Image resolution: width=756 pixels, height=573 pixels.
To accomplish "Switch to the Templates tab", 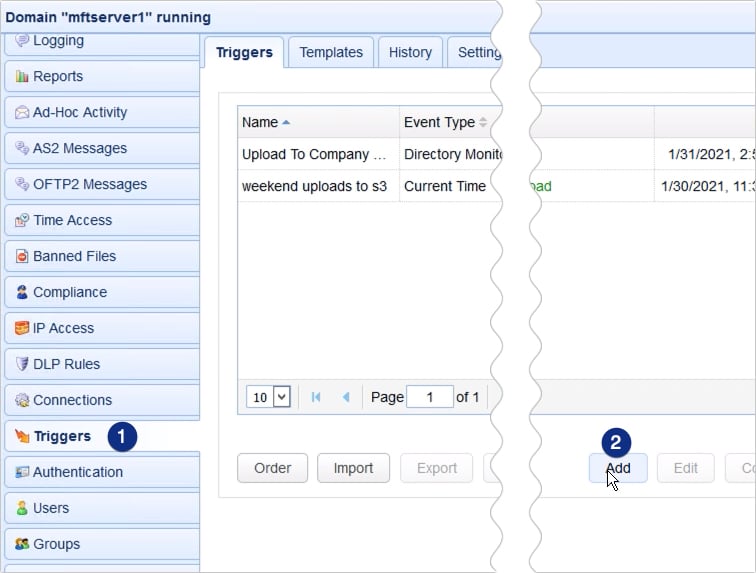I will tap(331, 53).
